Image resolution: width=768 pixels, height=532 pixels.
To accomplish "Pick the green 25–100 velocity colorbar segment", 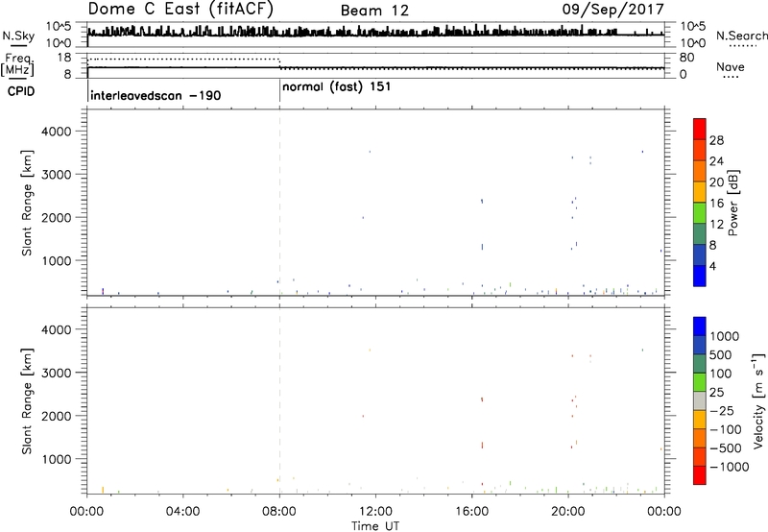I will coord(700,382).
